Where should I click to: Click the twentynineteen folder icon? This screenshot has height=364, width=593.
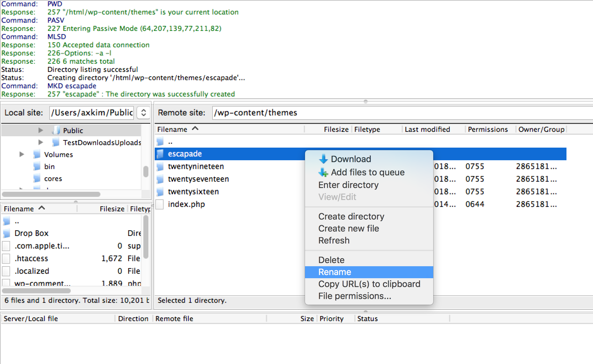pyautogui.click(x=160, y=167)
